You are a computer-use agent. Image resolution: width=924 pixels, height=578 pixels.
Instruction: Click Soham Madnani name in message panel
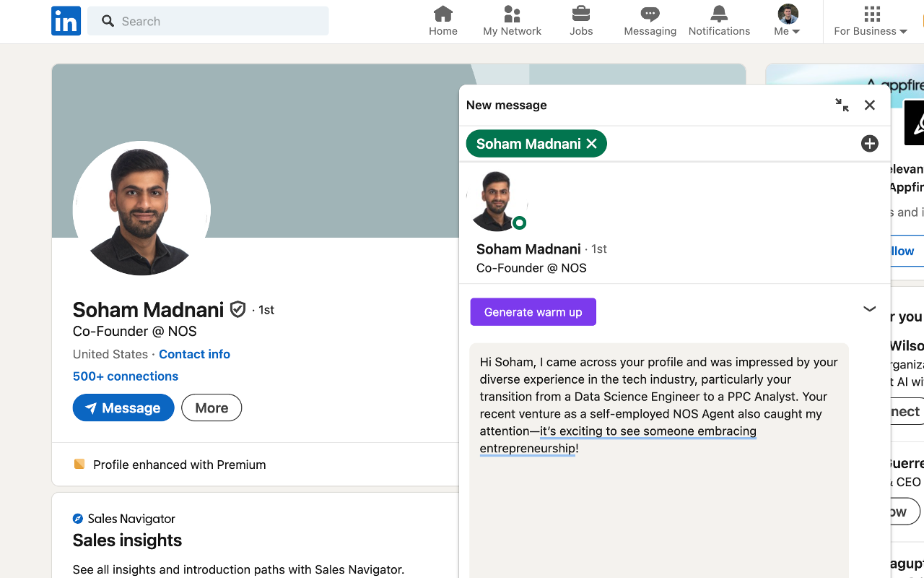point(528,249)
